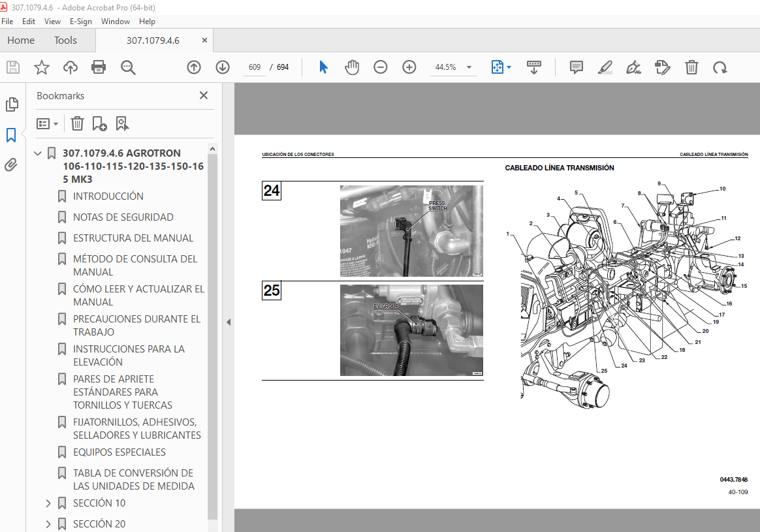Open the Window menu

(116, 22)
